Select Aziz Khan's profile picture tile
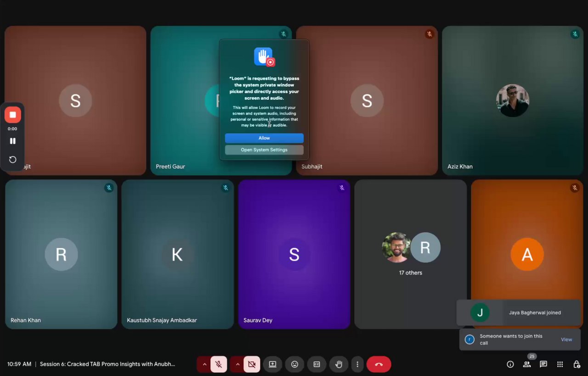The width and height of the screenshot is (588, 376). click(x=513, y=101)
